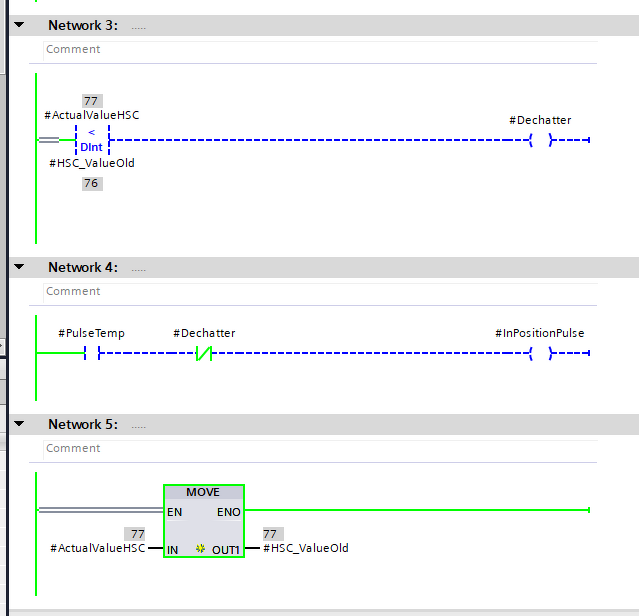Image resolution: width=639 pixels, height=616 pixels.
Task: Click the #InPositionPulse tag label
Action: pyautogui.click(x=540, y=333)
